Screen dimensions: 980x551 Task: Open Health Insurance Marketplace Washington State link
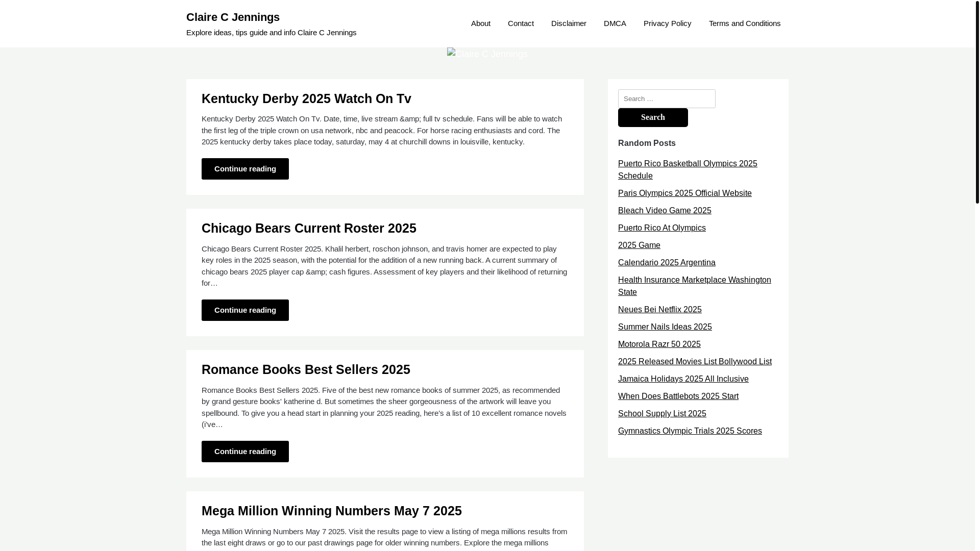click(694, 286)
